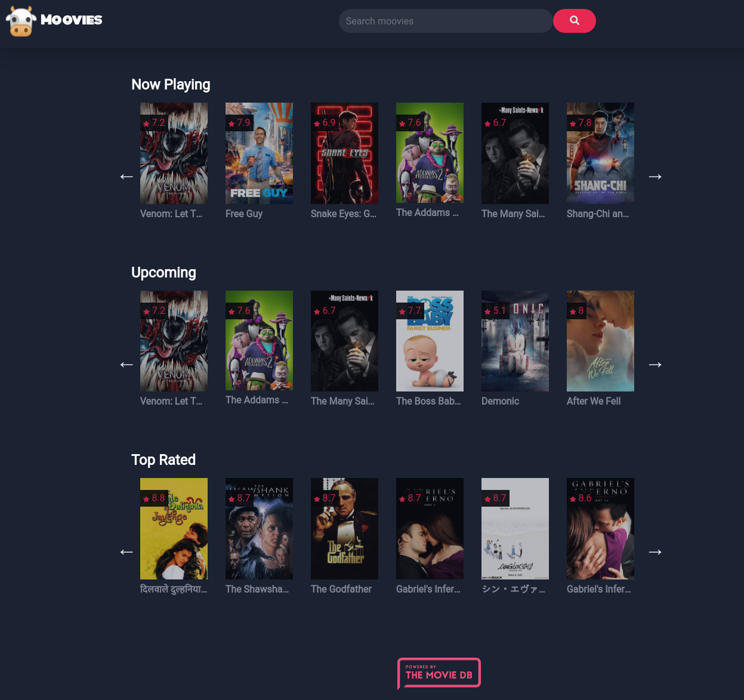The width and height of the screenshot is (744, 700).
Task: Click the 6.9 rating badge on Snake Eyes
Action: (x=325, y=123)
